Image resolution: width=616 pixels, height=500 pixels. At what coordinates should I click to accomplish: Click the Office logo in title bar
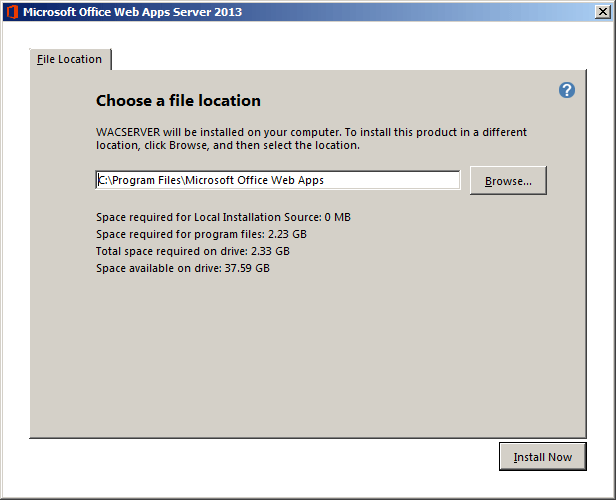coord(12,12)
